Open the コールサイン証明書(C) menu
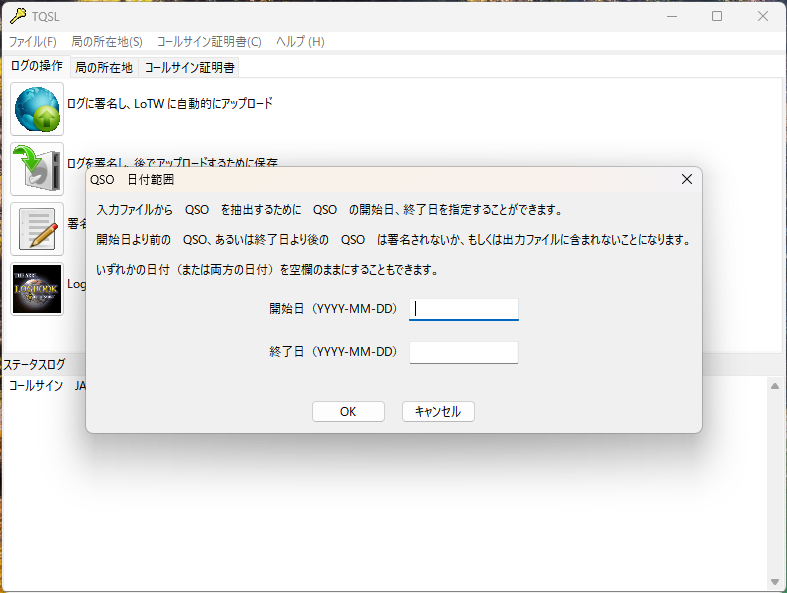The image size is (787, 593). pos(209,42)
